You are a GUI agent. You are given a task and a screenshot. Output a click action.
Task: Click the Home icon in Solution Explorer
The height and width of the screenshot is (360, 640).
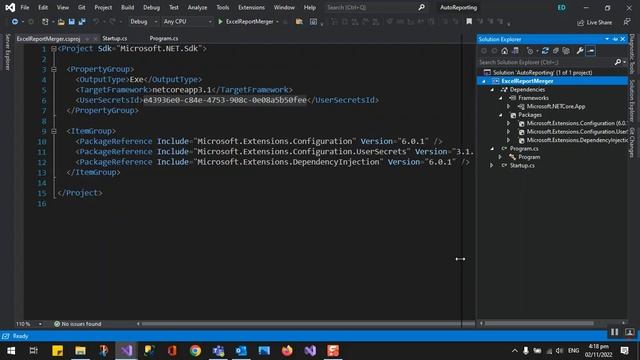point(504,51)
